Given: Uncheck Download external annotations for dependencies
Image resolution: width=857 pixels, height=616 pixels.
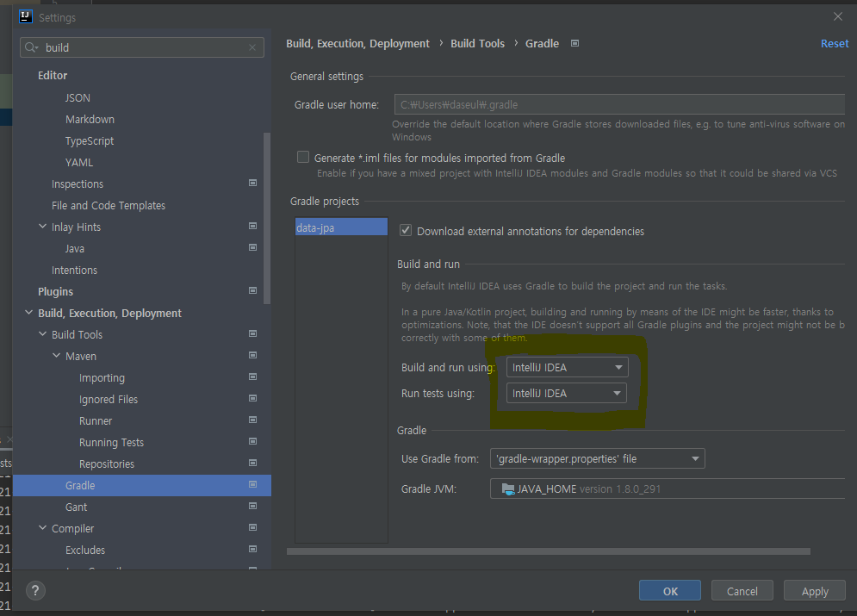Looking at the screenshot, I should [406, 231].
